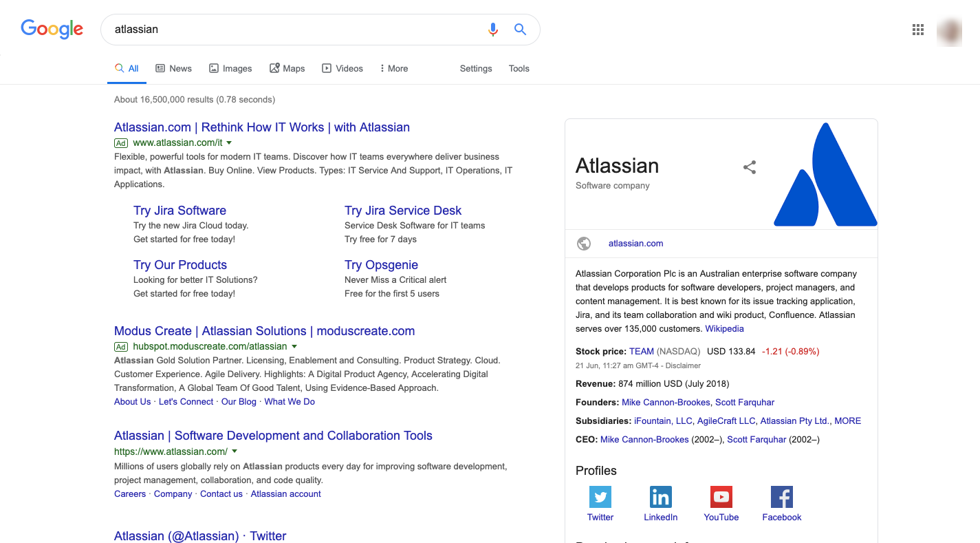Click the Twitter label under Profiles
980x543 pixels.
(600, 518)
